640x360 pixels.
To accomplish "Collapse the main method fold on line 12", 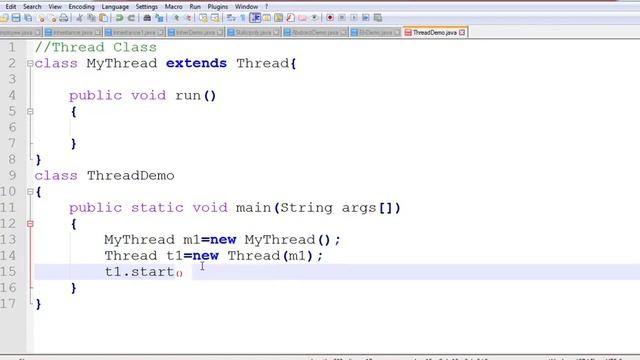I will pyautogui.click(x=30, y=224).
